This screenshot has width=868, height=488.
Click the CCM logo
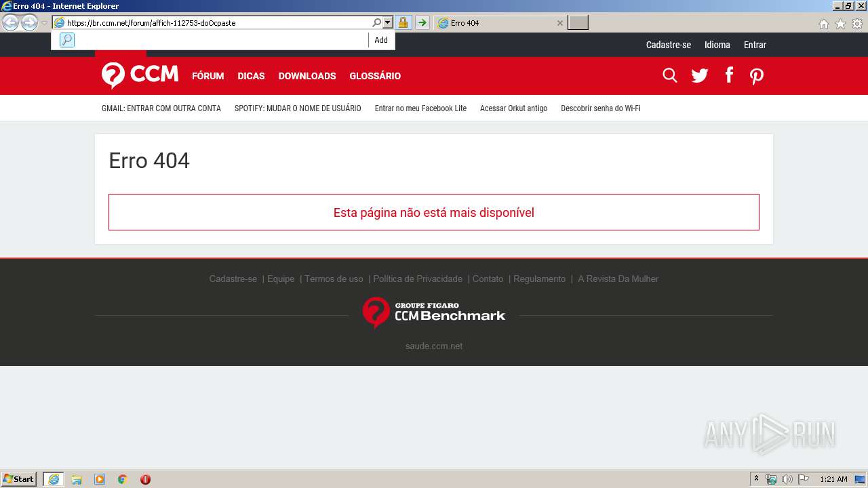click(x=140, y=75)
